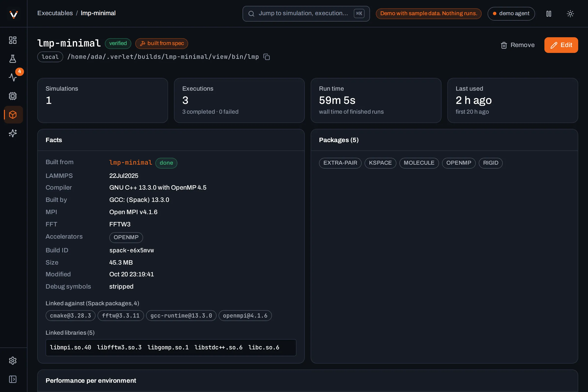
Task: Collapse sidebar with panel toggle icon
Action: 13,379
